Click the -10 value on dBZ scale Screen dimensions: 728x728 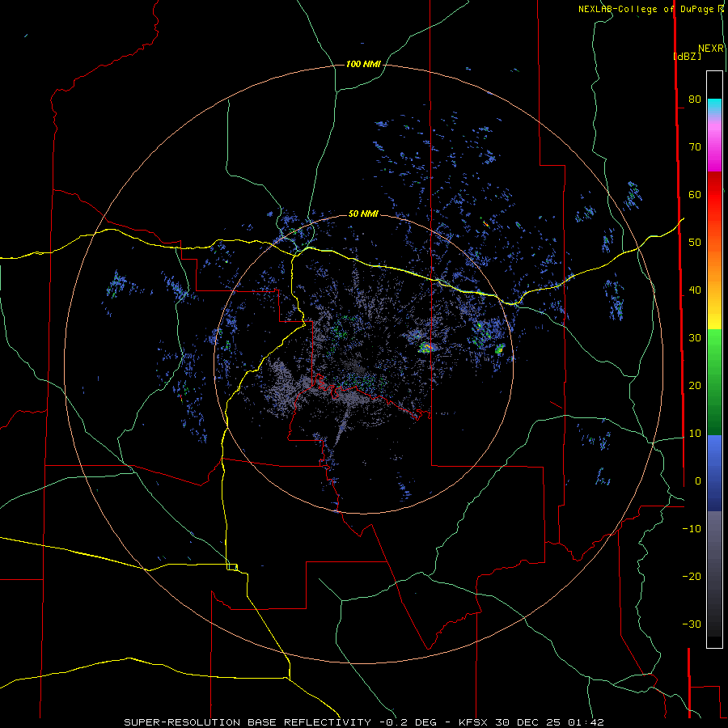692,529
